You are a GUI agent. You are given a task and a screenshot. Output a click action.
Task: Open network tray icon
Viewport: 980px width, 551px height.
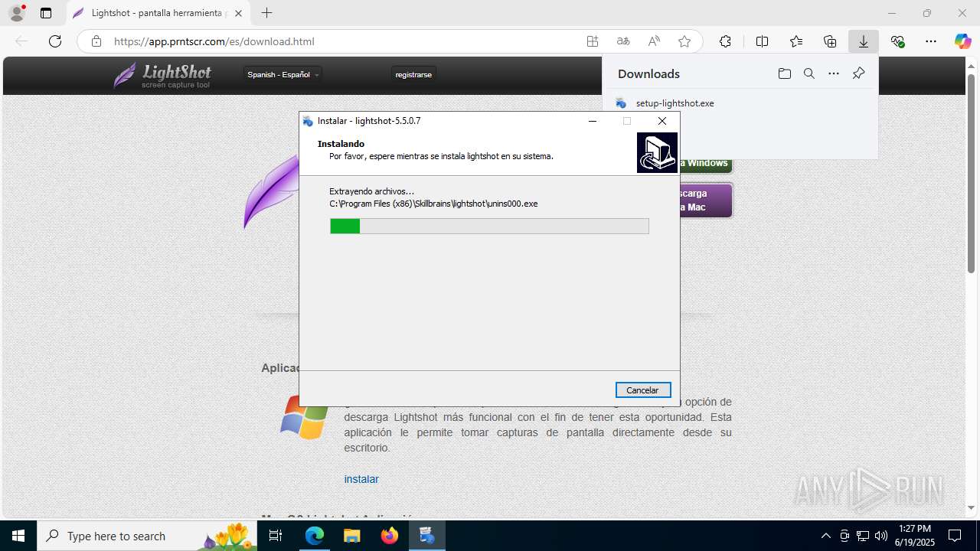pyautogui.click(x=862, y=536)
